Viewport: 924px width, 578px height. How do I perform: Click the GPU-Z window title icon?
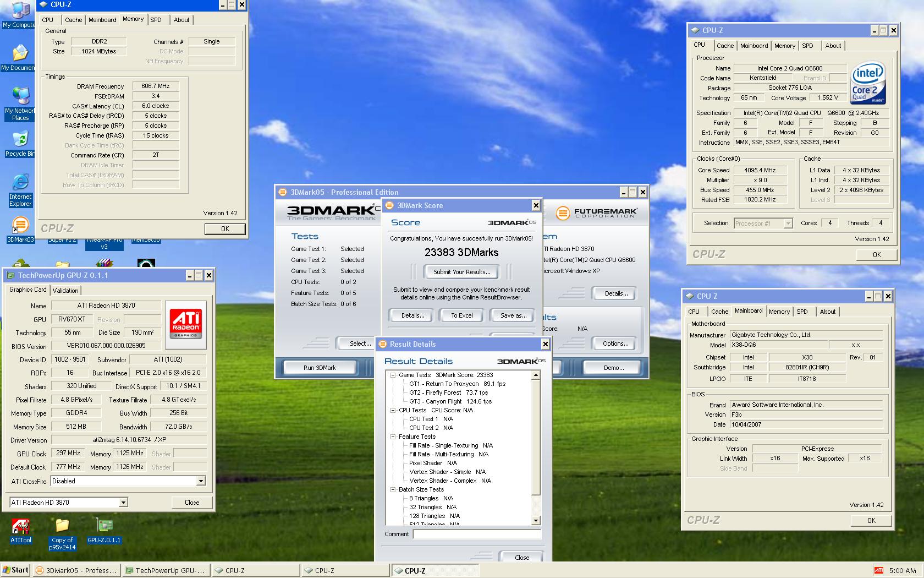tap(10, 275)
